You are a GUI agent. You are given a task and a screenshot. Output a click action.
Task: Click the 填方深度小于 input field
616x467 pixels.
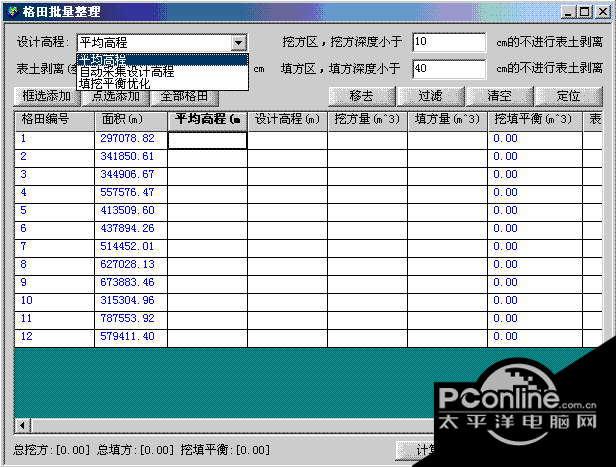(x=449, y=69)
